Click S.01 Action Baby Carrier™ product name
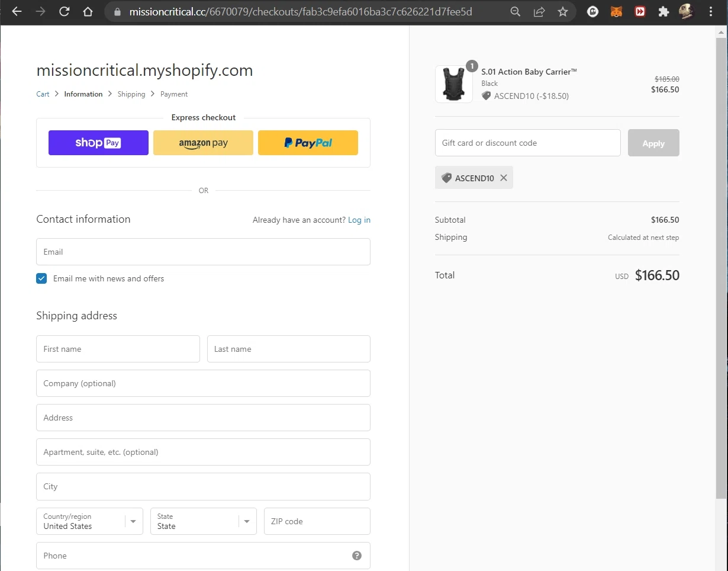Image resolution: width=728 pixels, height=571 pixels. pos(529,72)
